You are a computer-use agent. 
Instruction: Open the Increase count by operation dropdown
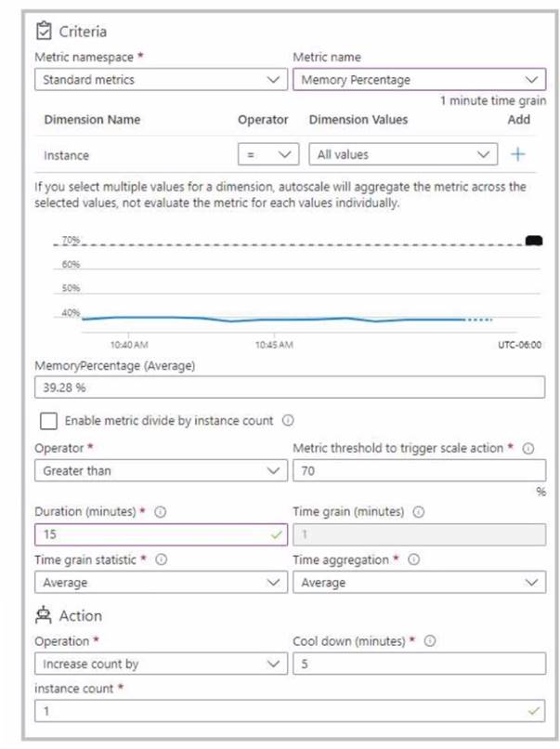(161, 664)
